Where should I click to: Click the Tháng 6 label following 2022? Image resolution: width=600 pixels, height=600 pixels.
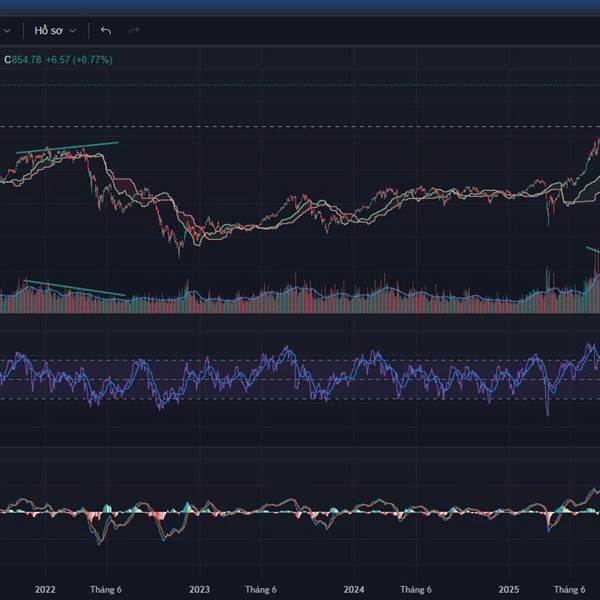105,590
